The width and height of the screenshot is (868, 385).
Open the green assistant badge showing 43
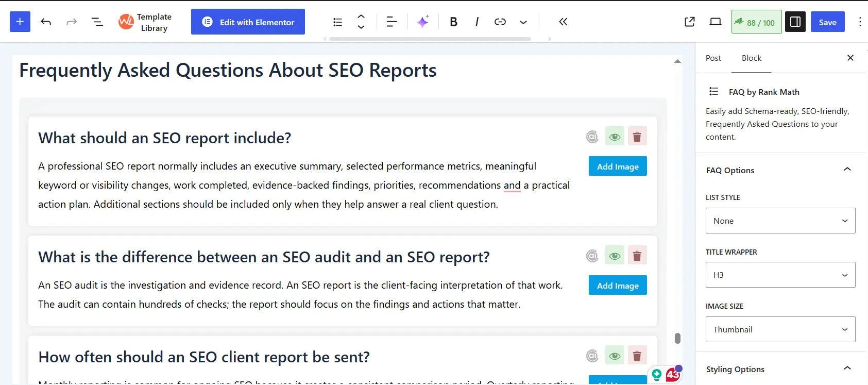click(x=666, y=374)
